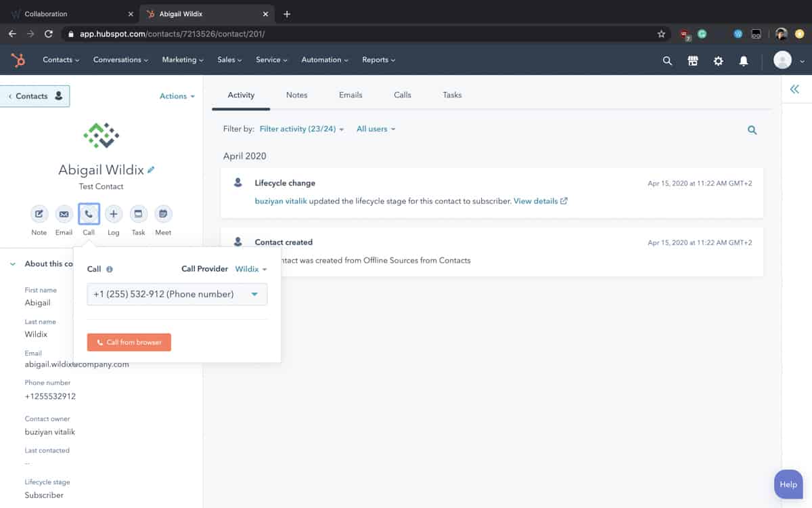The width and height of the screenshot is (812, 508).
Task: Click the Email icon button
Action: point(64,214)
